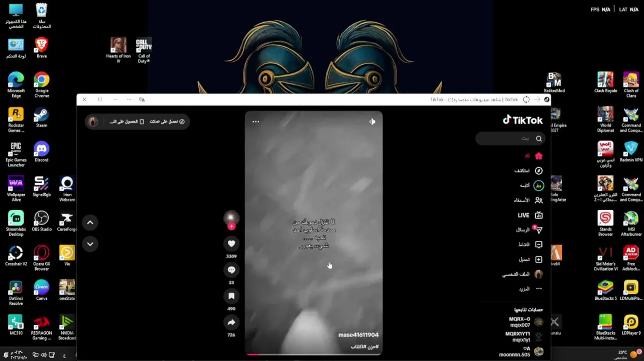This screenshot has width=644, height=361.
Task: Open the window's three-dot app menu
Action: [x=129, y=99]
